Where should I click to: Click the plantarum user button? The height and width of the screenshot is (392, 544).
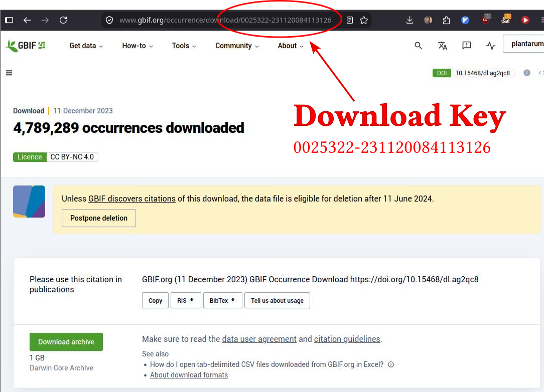(x=524, y=44)
